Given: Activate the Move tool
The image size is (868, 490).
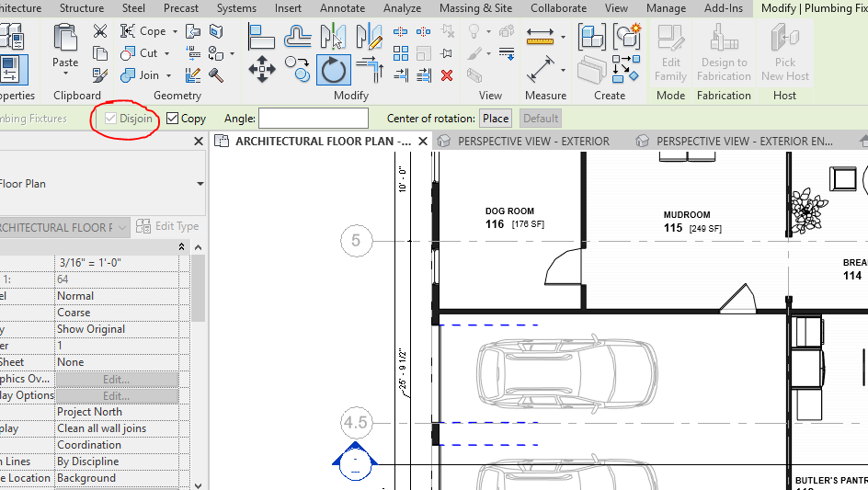Looking at the screenshot, I should [x=262, y=70].
